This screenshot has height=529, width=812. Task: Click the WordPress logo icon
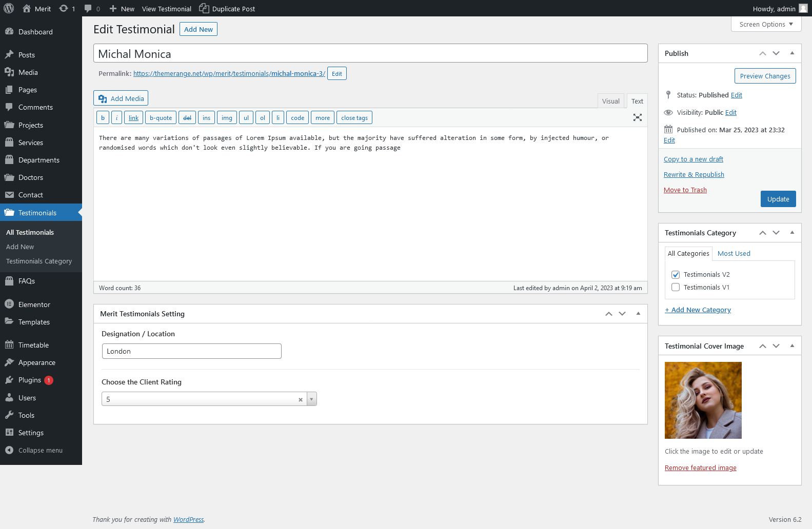click(9, 8)
